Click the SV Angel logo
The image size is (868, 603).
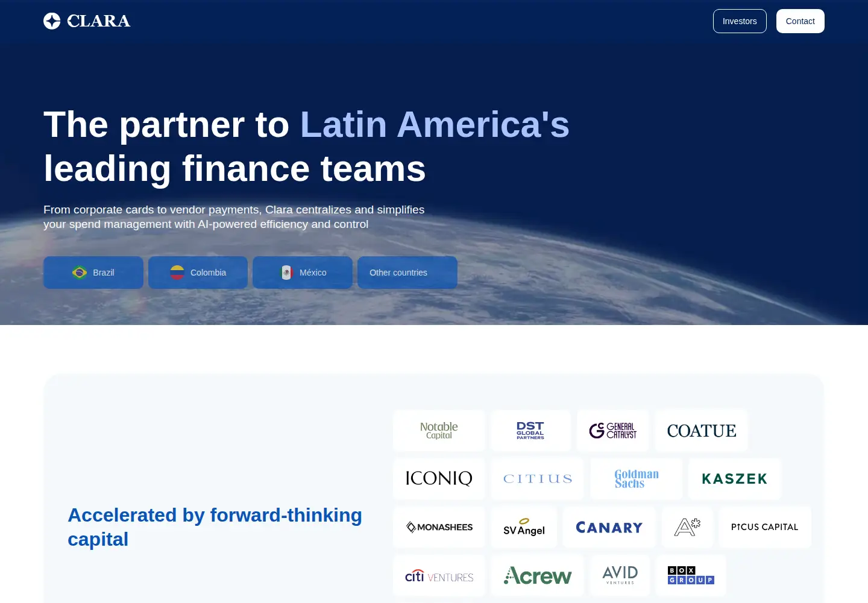(524, 527)
